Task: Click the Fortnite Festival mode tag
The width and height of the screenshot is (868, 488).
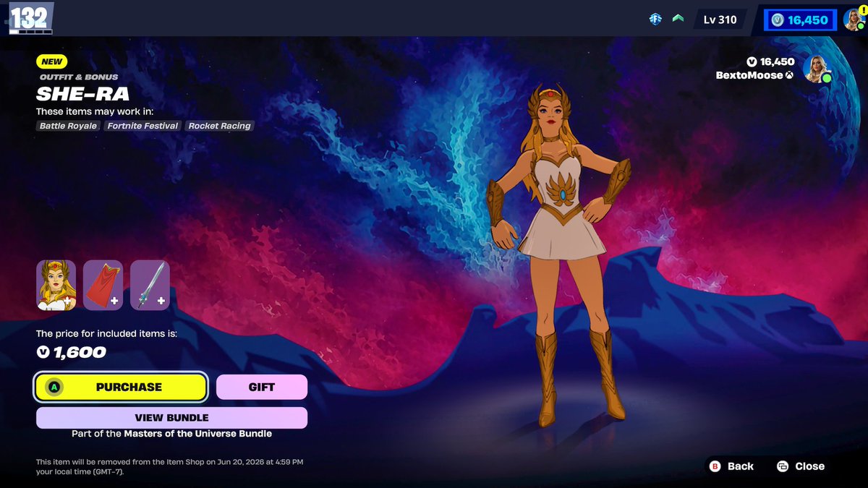Action: click(x=142, y=126)
